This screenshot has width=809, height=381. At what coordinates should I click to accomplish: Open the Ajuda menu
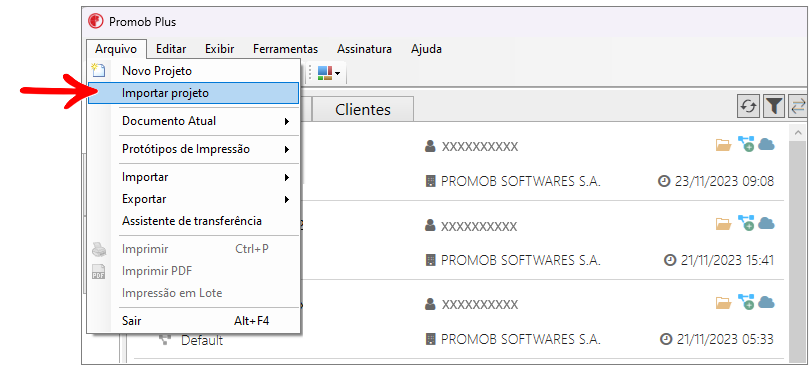[x=426, y=49]
